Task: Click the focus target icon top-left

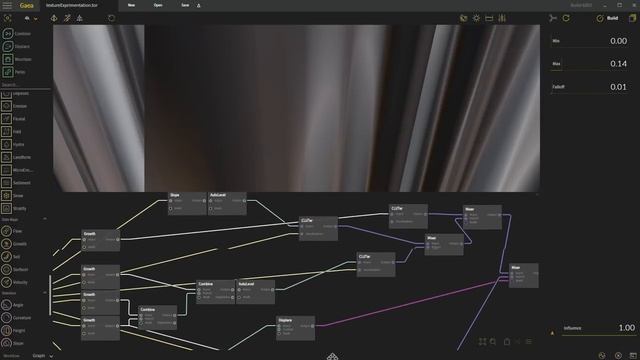Action: click(x=7, y=18)
